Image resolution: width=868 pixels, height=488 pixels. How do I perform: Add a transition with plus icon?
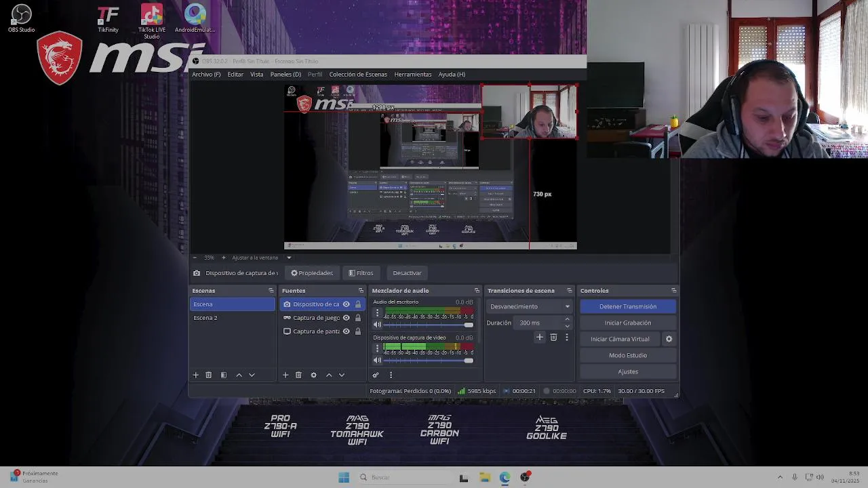[540, 337]
